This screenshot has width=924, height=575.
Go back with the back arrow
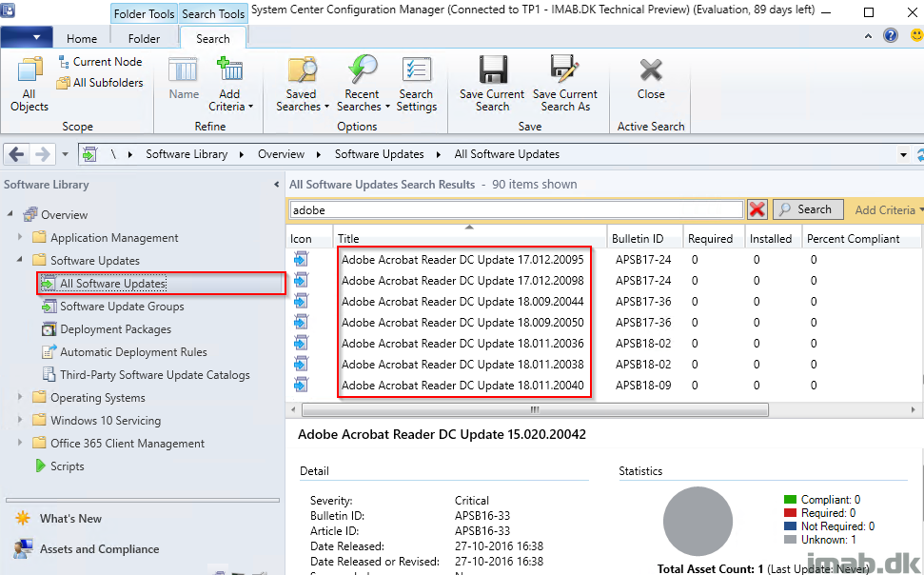point(16,154)
